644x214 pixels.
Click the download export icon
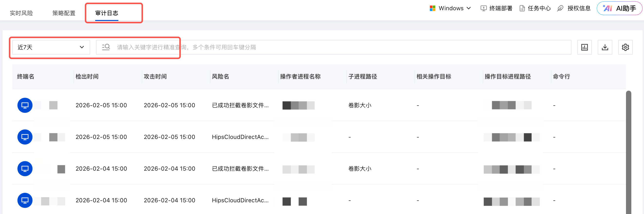[x=605, y=47]
